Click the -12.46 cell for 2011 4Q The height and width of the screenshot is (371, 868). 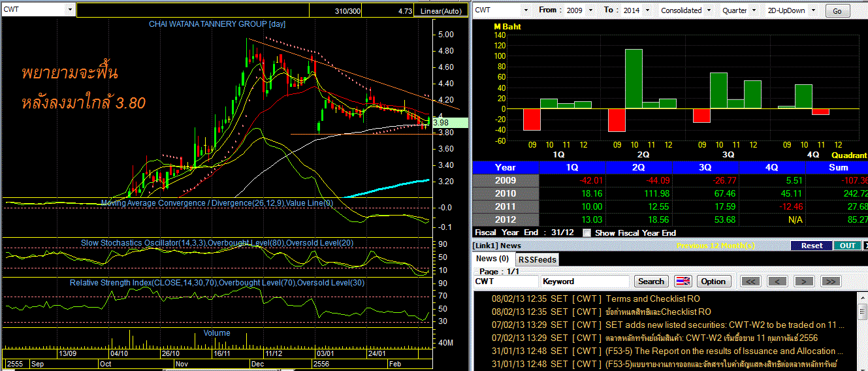pos(773,206)
